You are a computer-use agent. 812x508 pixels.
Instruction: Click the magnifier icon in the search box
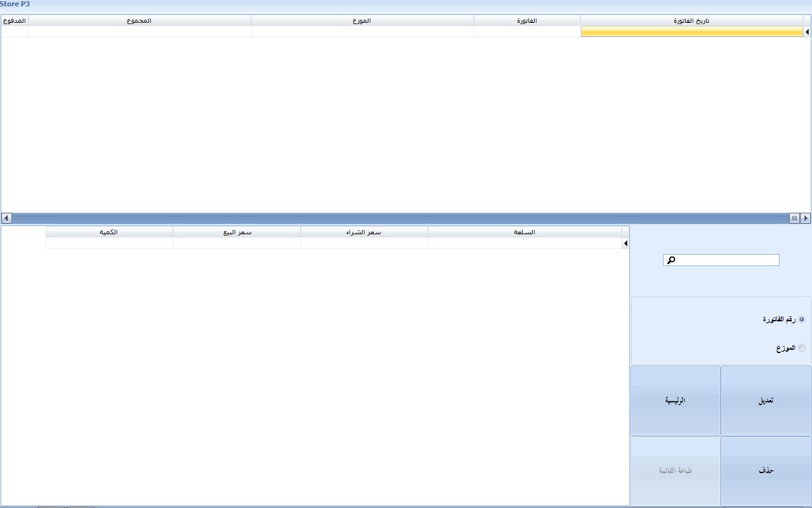[672, 260]
